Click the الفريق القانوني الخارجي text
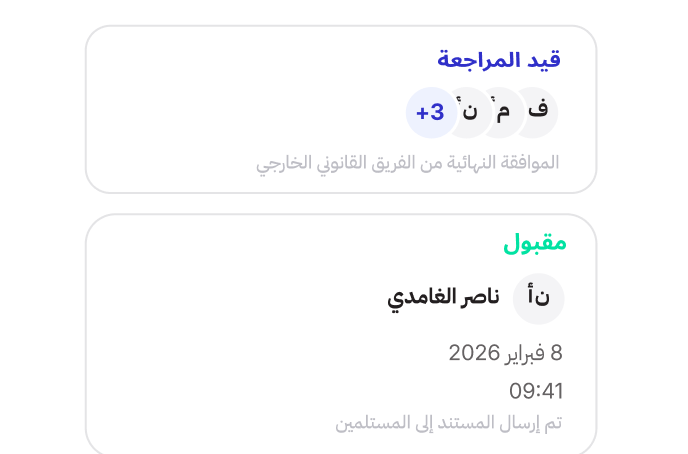 331,162
